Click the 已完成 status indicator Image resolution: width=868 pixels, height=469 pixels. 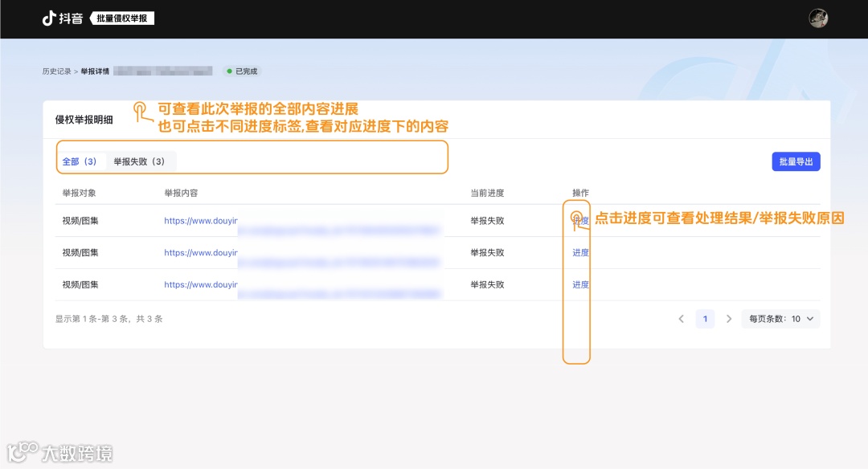click(242, 71)
